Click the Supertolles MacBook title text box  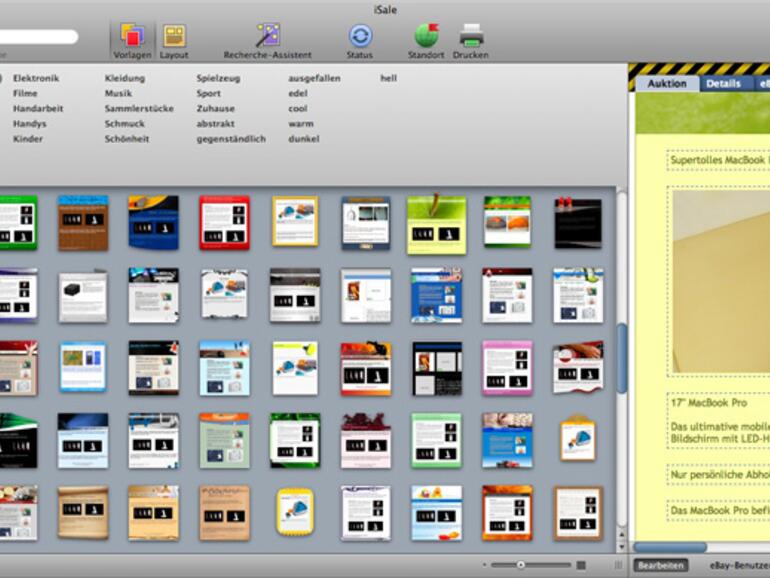[x=717, y=160]
